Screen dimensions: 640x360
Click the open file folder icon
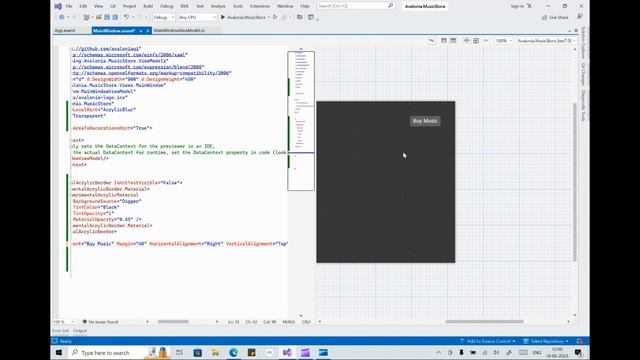coord(98,17)
